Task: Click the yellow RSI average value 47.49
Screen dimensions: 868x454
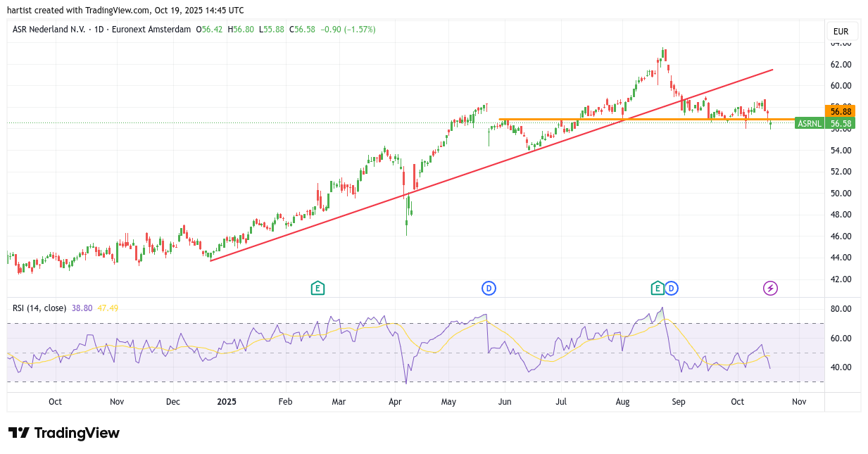Action: click(108, 308)
